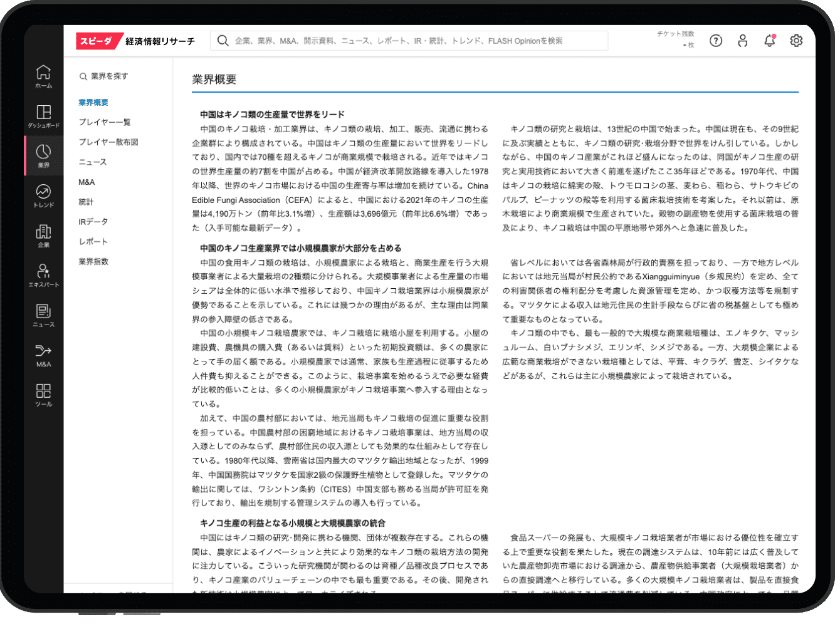Click the 経済情報リサーチ title text
The height and width of the screenshot is (644, 840).
[x=160, y=41]
